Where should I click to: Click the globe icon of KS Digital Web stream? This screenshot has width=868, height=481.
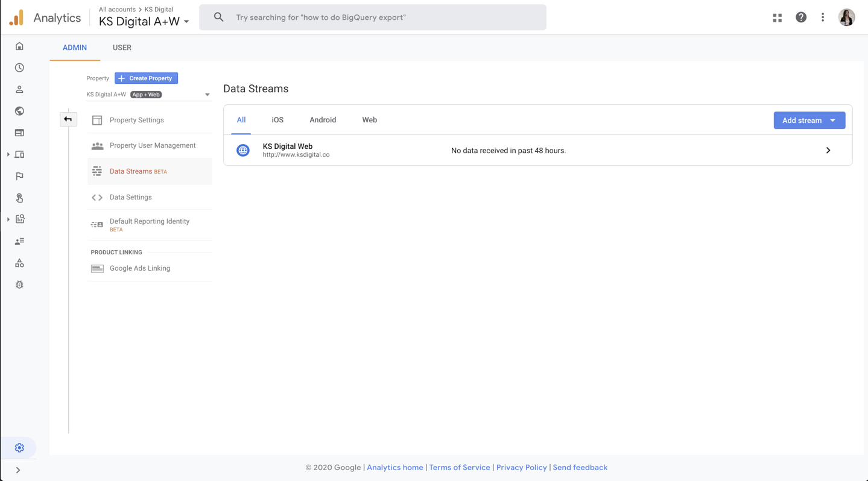click(x=243, y=150)
